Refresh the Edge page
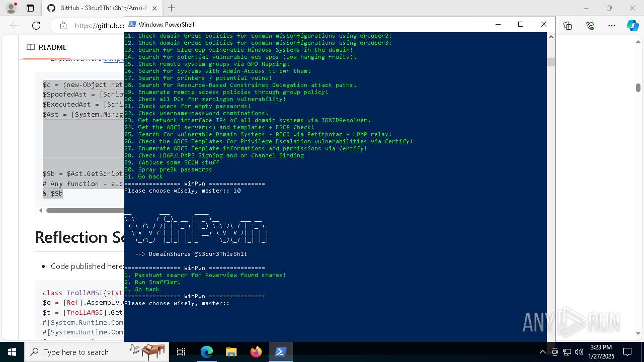 click(x=36, y=26)
